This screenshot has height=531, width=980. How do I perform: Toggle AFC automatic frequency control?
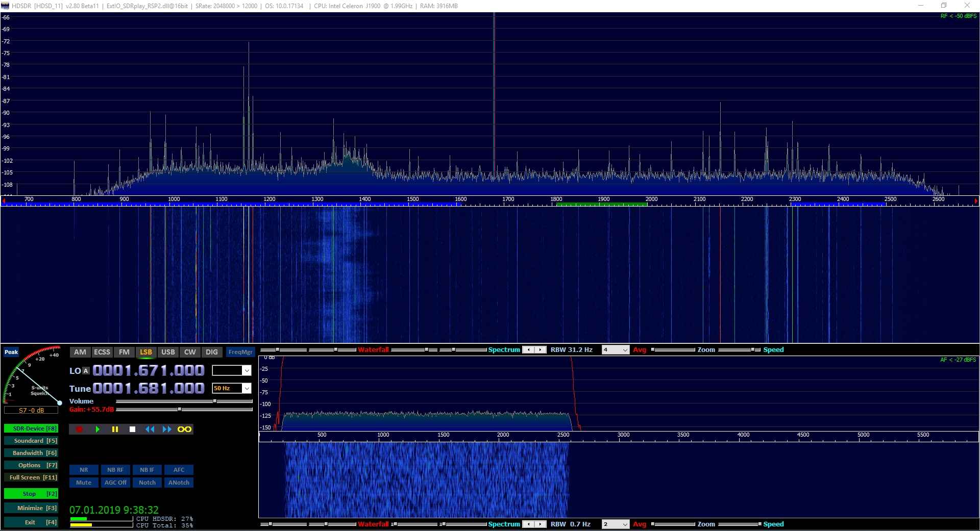click(179, 470)
